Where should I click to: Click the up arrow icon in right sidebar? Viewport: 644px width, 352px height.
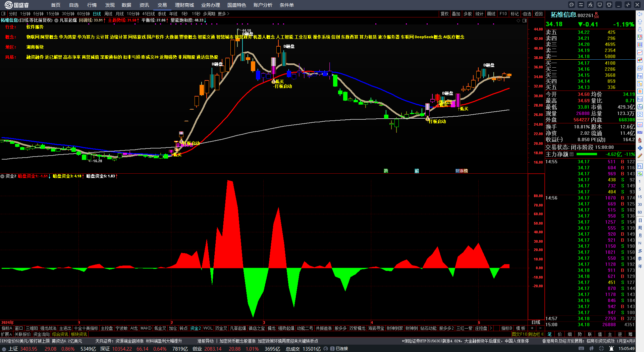coord(640,22)
